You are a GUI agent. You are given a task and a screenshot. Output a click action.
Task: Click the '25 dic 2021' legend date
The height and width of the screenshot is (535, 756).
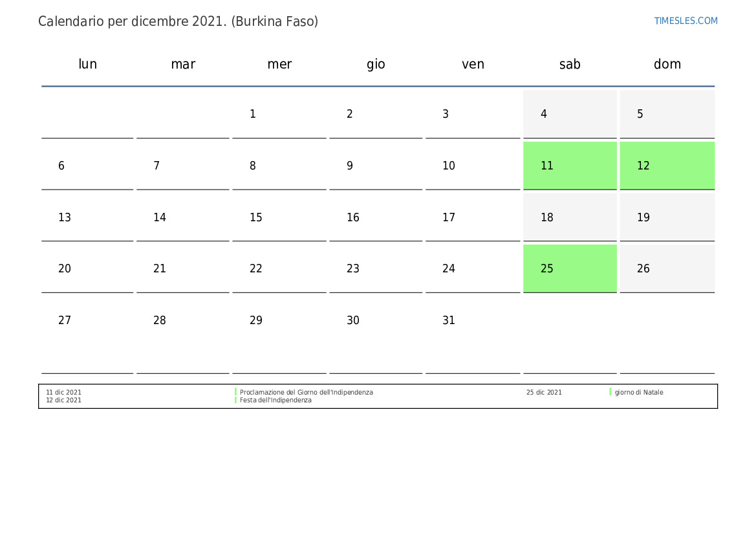pos(544,392)
